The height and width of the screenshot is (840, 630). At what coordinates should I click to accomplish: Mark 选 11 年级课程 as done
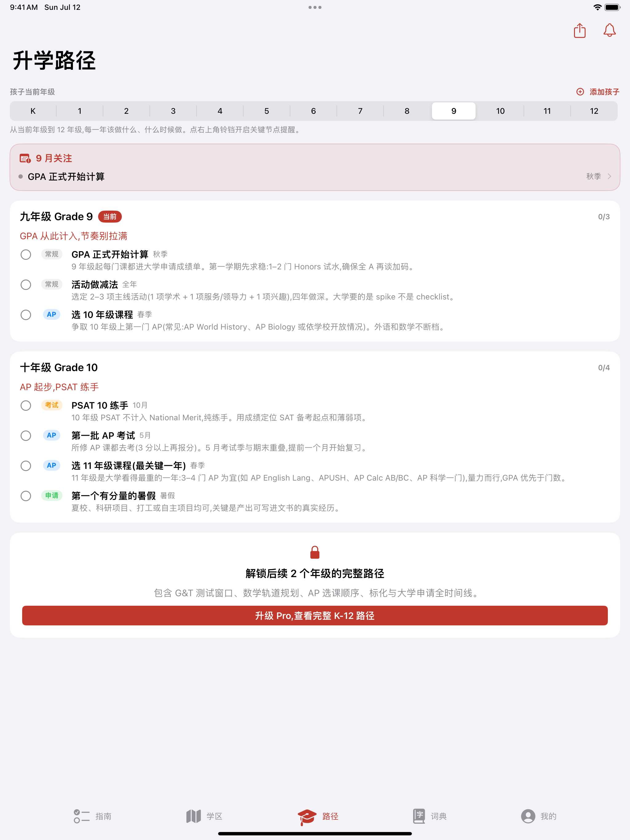(26, 466)
